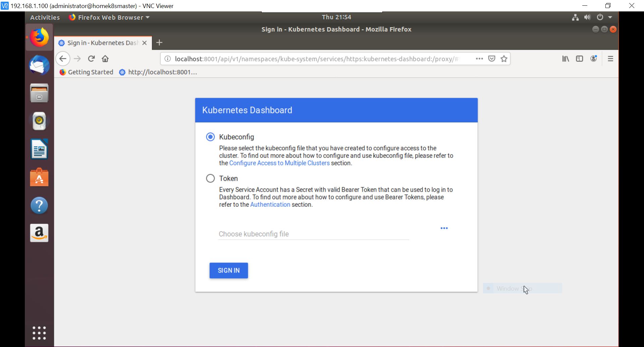The width and height of the screenshot is (644, 347).
Task: Click the browser forward arrow
Action: 77,59
